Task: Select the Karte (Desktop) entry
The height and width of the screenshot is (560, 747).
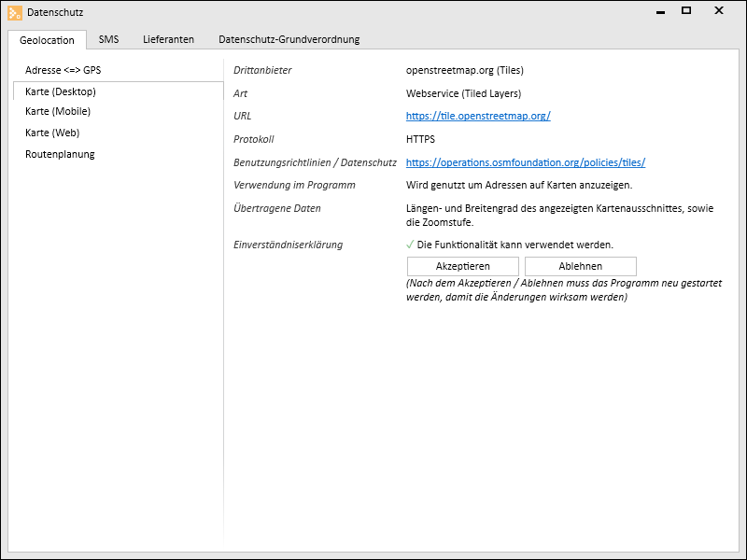Action: tap(119, 91)
